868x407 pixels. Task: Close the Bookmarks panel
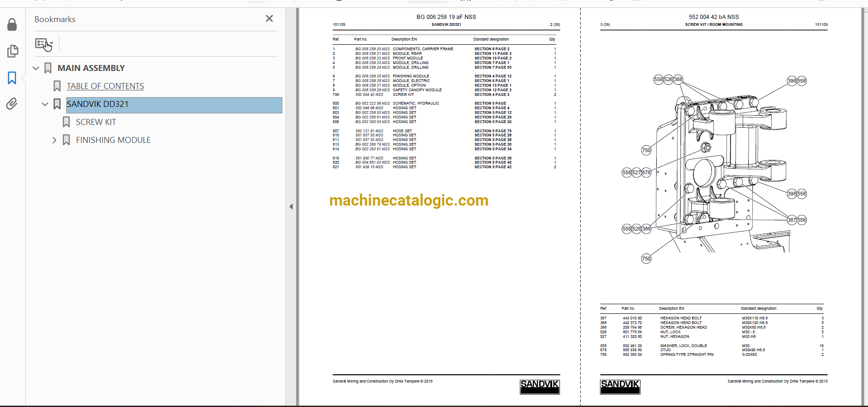(269, 18)
